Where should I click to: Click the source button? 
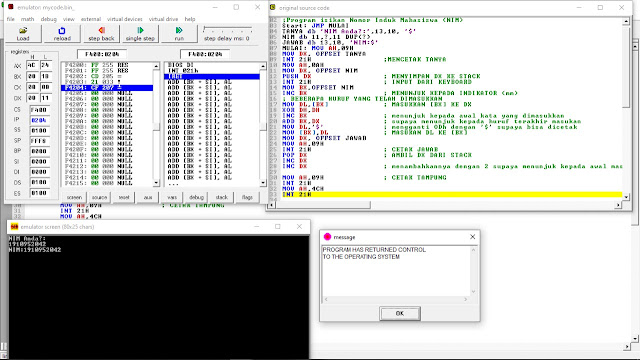coord(99,197)
